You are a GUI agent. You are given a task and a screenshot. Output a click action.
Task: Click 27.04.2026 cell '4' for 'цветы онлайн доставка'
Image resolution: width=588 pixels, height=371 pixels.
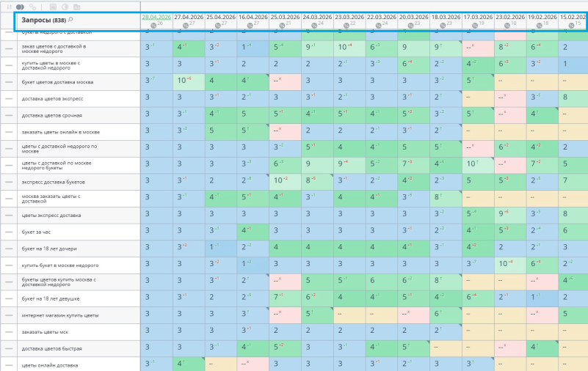(189, 364)
